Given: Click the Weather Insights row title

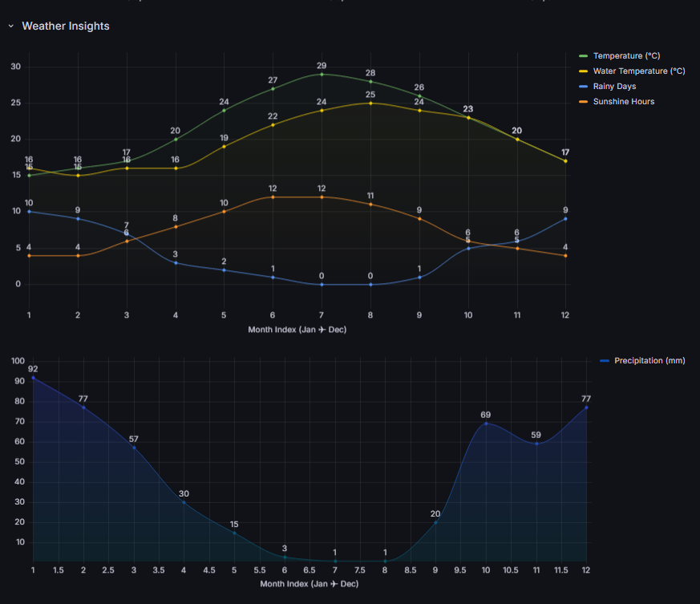Looking at the screenshot, I should point(66,26).
